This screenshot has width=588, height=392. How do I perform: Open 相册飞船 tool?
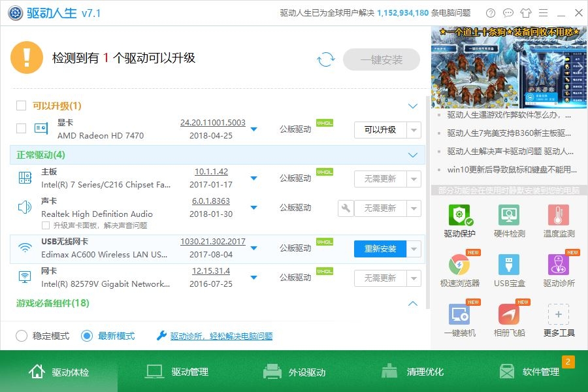(x=509, y=320)
